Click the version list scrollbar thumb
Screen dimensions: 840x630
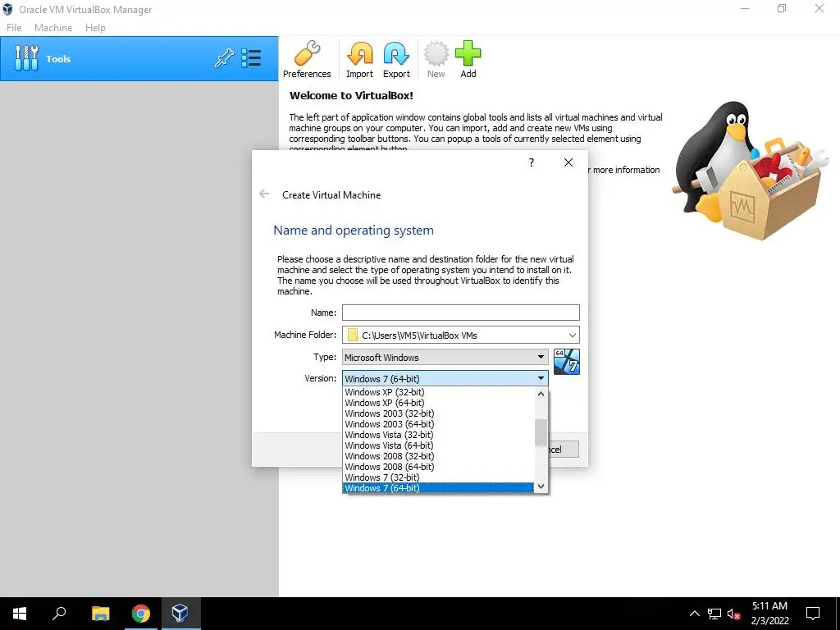click(541, 432)
